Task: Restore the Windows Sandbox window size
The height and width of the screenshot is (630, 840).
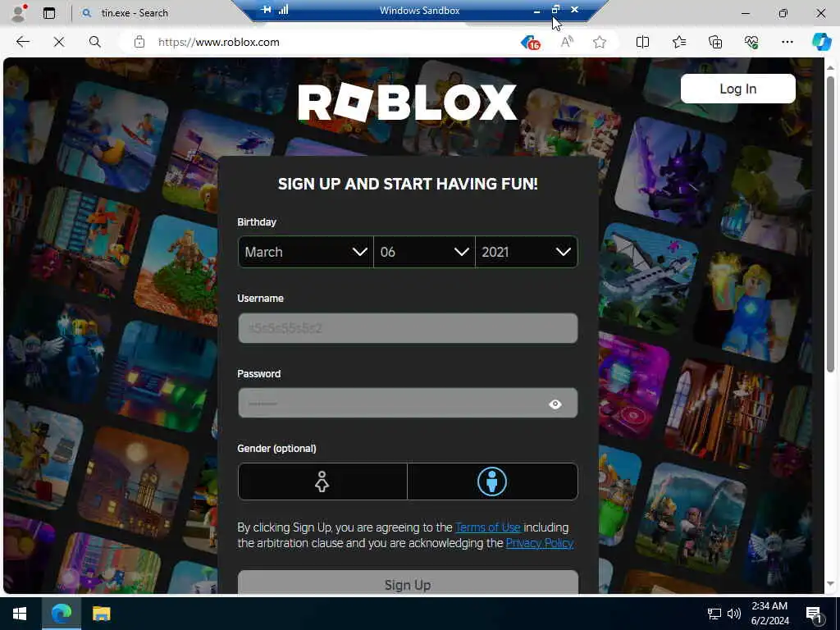Action: [x=555, y=9]
